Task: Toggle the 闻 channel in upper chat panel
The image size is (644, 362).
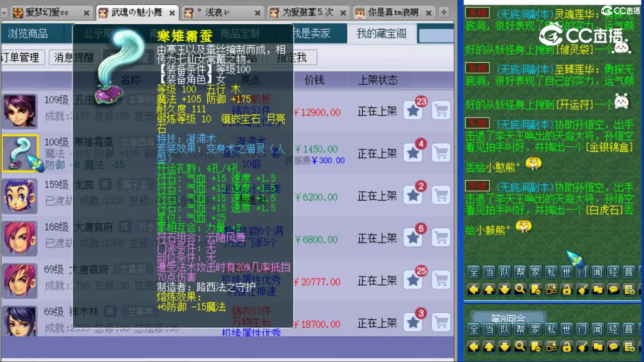Action: [x=598, y=273]
